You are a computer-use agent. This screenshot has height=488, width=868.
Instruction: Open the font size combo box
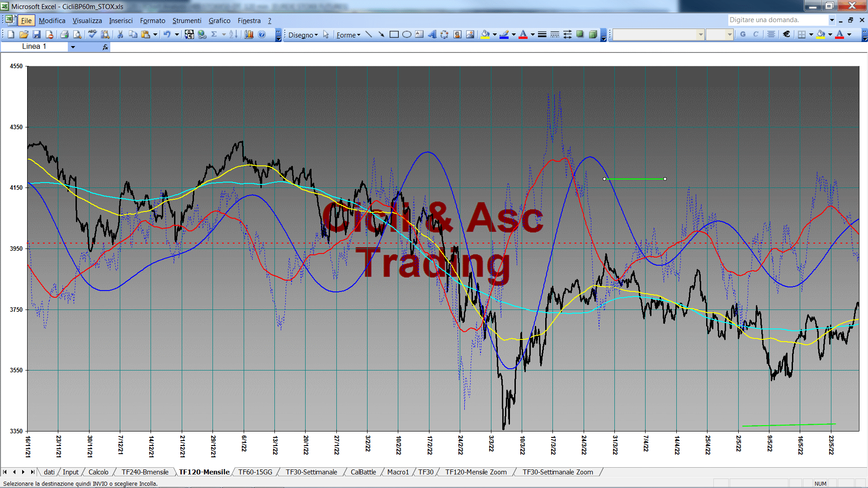click(719, 34)
